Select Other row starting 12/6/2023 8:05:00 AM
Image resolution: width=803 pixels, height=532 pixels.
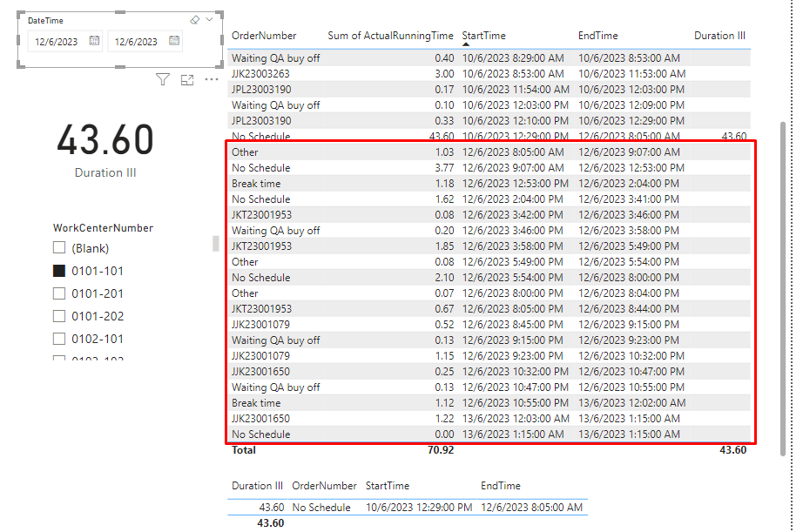[489, 152]
